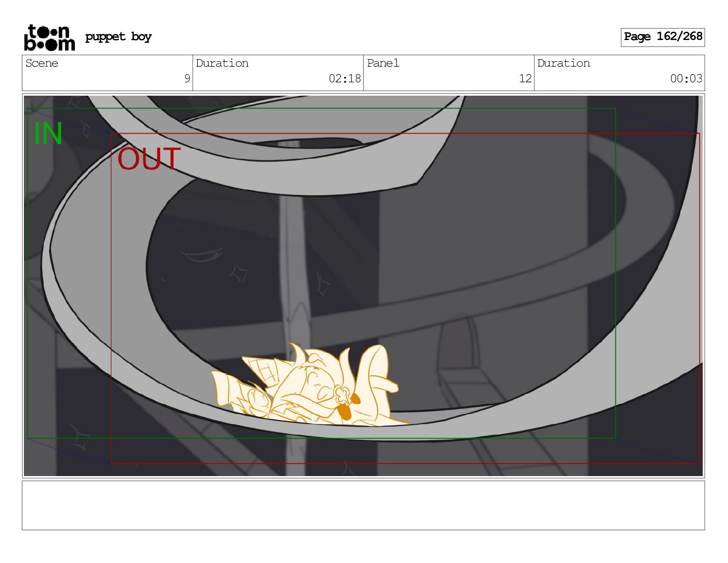This screenshot has height=563, width=728.
Task: Click the panel number value '12'
Action: [x=525, y=79]
